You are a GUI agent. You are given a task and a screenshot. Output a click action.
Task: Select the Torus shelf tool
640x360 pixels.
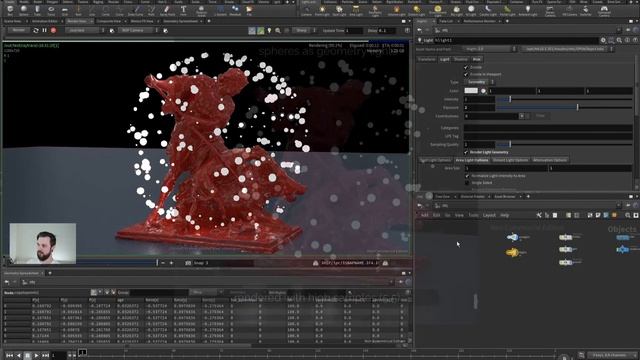51,10
